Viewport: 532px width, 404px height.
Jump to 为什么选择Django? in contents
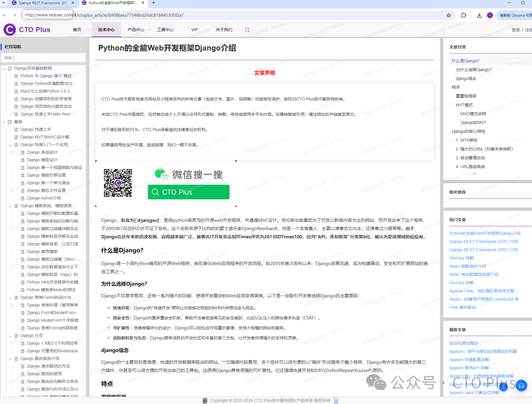pyautogui.click(x=473, y=70)
